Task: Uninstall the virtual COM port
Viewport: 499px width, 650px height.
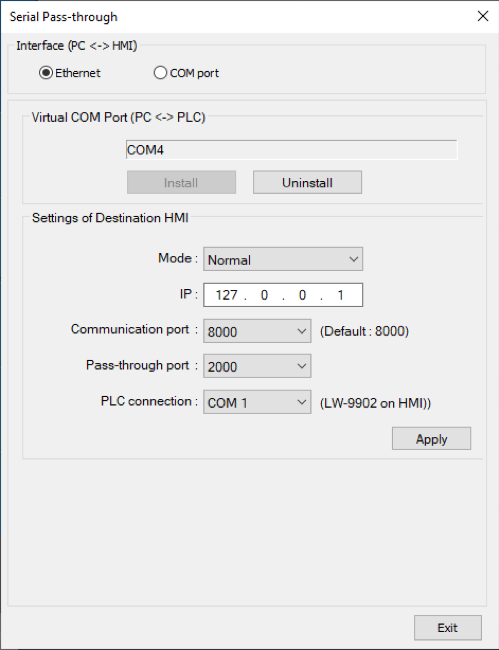Action: point(308,182)
